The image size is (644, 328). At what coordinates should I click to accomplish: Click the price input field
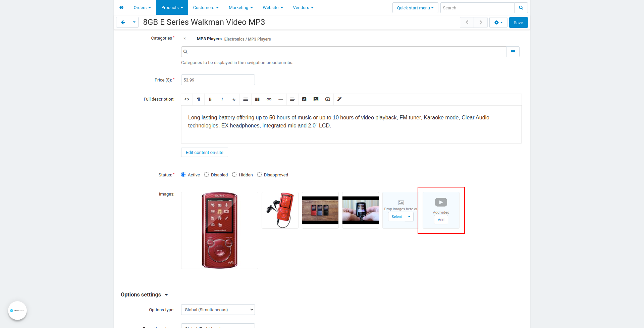[x=218, y=80]
